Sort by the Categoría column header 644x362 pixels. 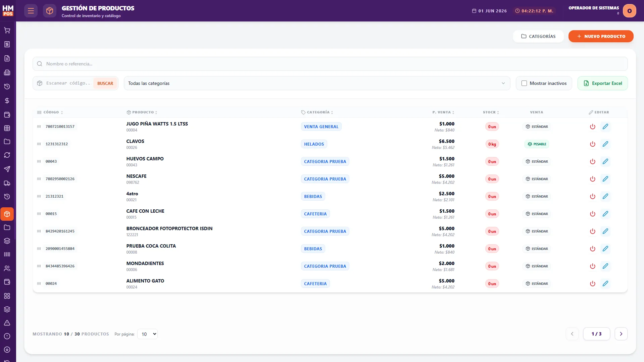pyautogui.click(x=317, y=112)
